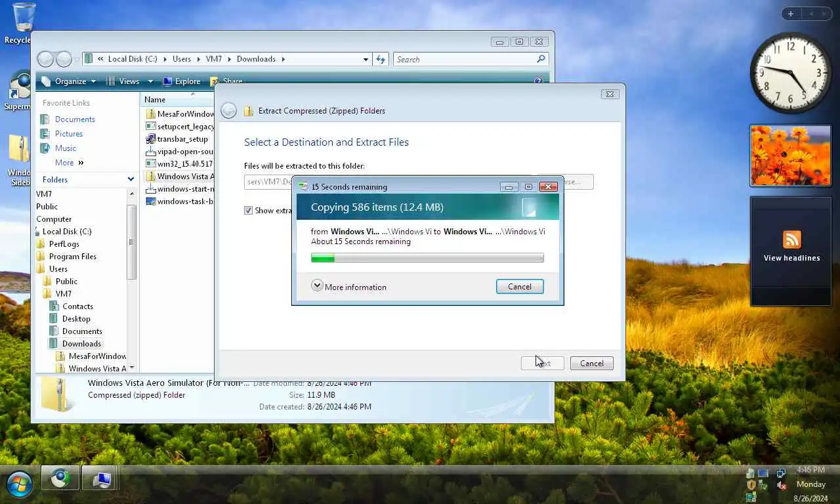Select the windows-task-b file

click(179, 201)
